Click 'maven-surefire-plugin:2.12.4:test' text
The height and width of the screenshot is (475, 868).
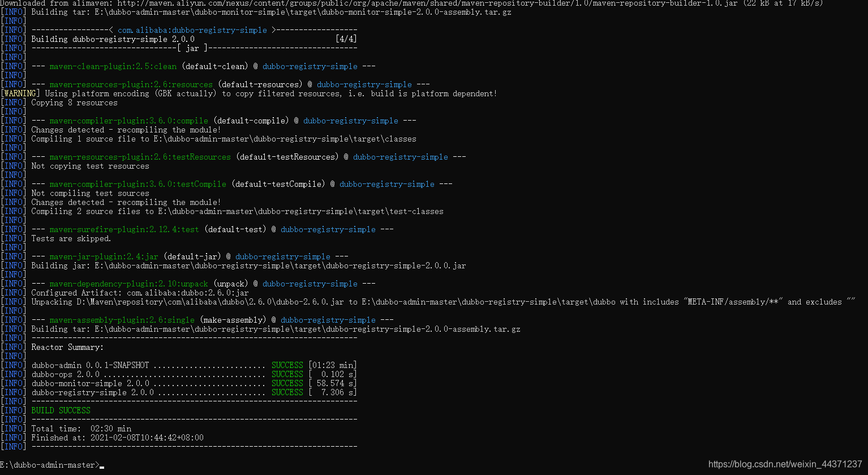(x=124, y=229)
